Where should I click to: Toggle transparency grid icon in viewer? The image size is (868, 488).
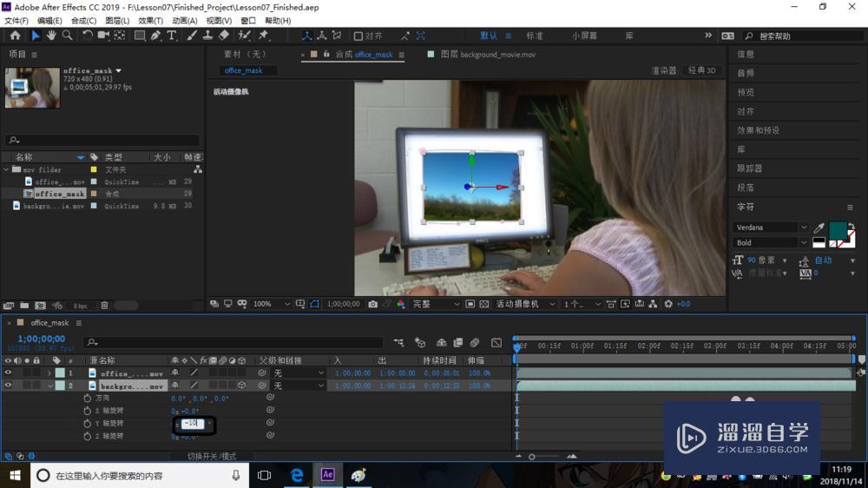pyautogui.click(x=483, y=304)
